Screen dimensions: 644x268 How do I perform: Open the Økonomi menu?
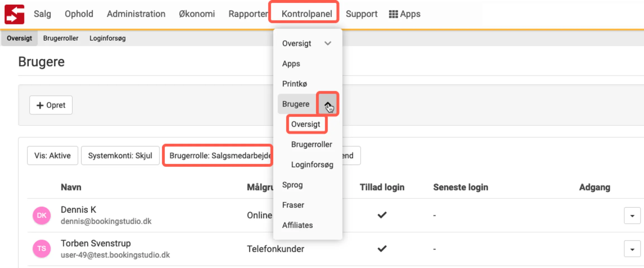[x=197, y=14]
